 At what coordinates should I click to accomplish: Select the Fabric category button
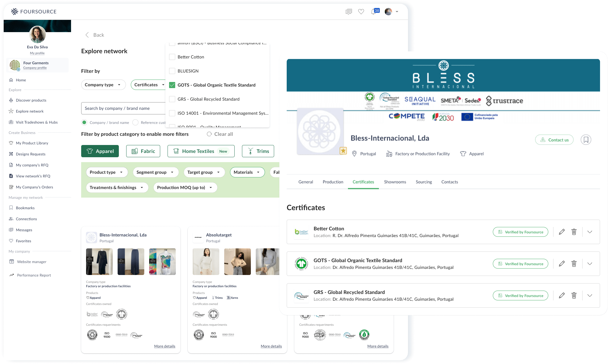coord(143,151)
